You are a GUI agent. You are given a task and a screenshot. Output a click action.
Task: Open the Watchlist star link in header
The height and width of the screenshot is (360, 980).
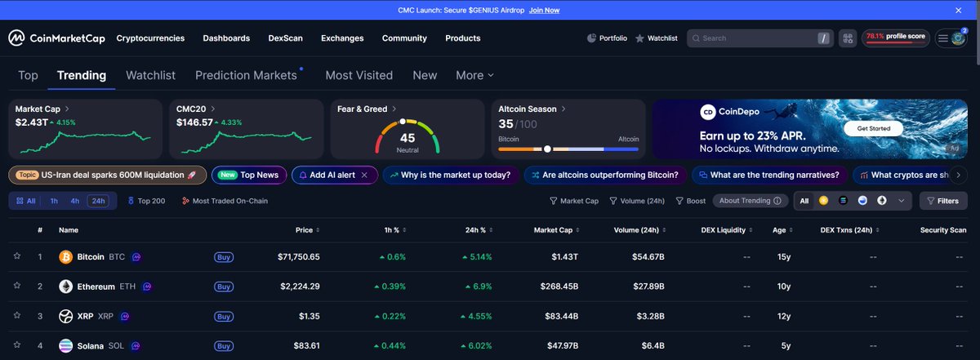pyautogui.click(x=656, y=38)
